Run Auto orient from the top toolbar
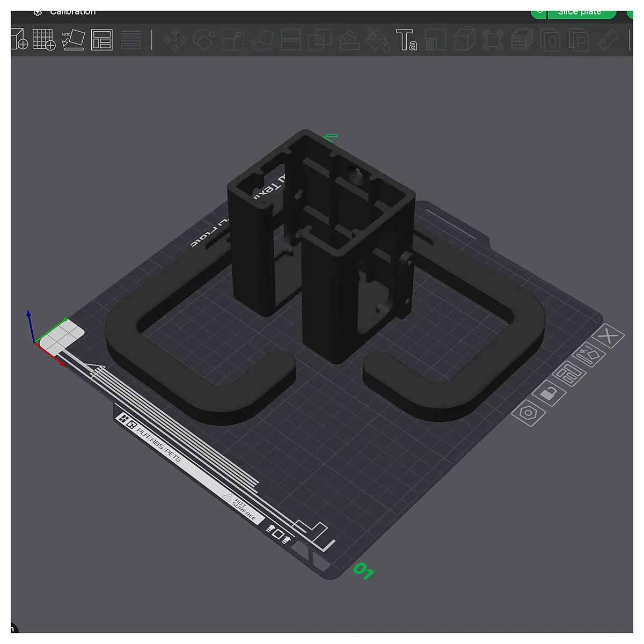 coord(73,40)
